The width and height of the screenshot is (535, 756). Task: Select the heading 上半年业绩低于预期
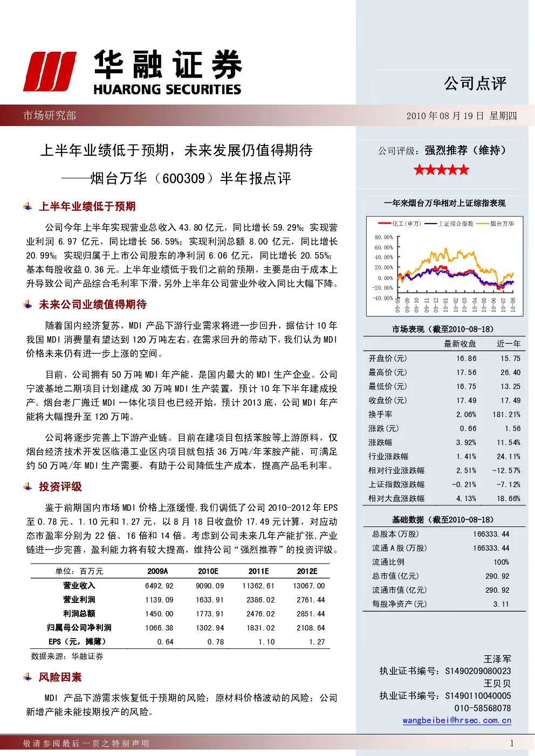(87, 206)
